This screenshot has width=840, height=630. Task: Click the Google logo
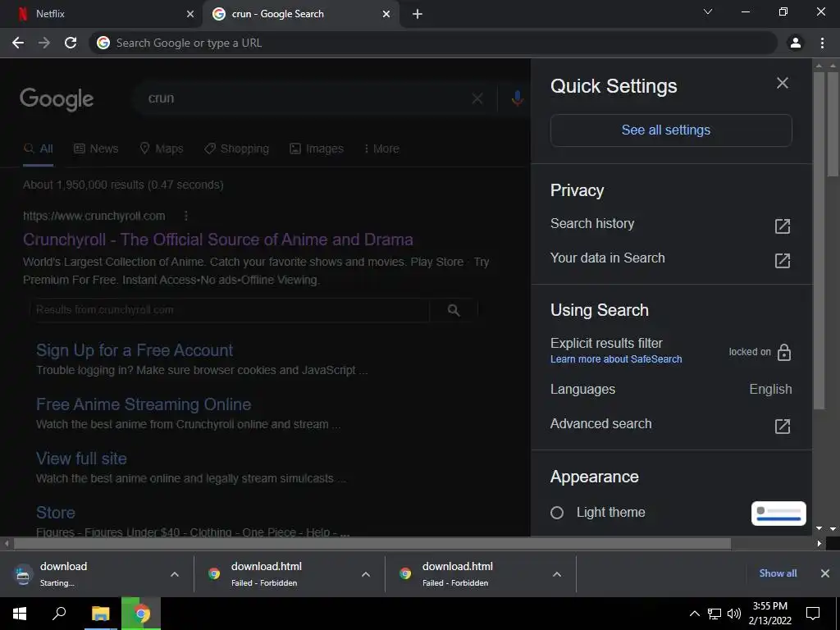click(57, 99)
